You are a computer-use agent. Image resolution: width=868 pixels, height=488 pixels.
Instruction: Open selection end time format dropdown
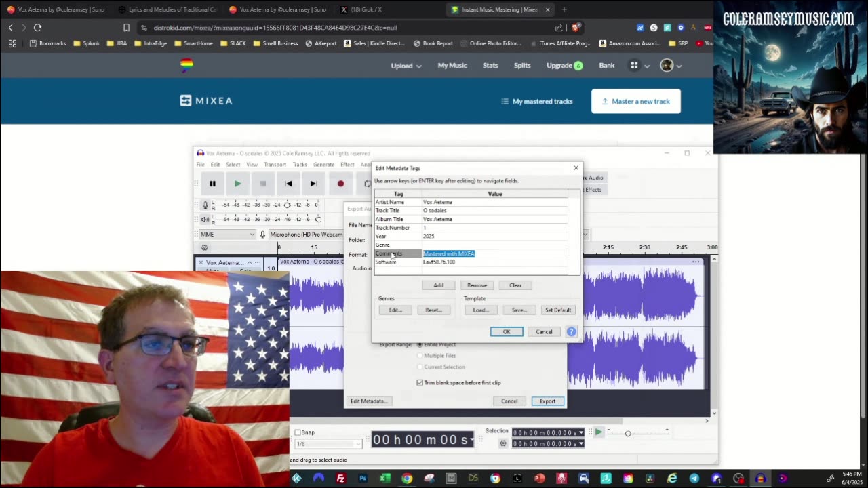581,443
